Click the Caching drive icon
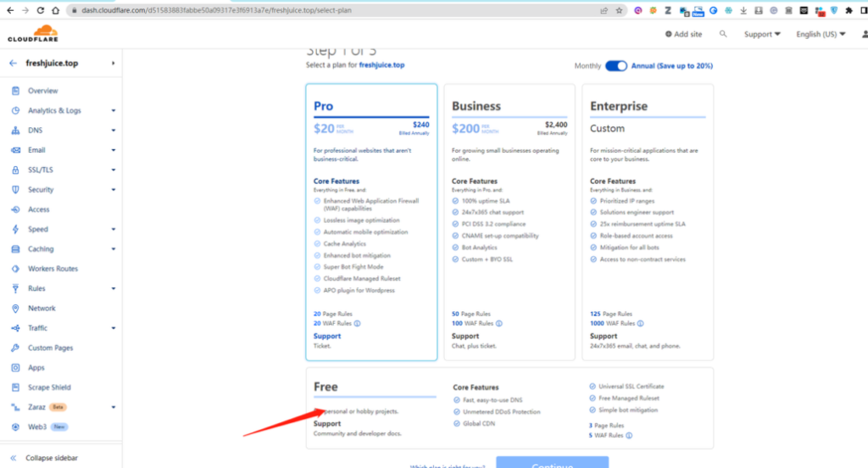The width and height of the screenshot is (868, 468). (15, 249)
